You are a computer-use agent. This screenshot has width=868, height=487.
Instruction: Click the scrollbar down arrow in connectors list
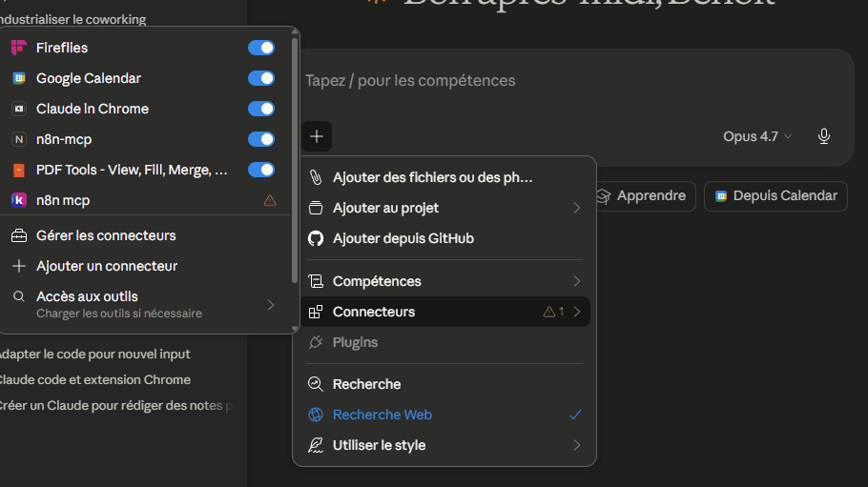(x=295, y=329)
